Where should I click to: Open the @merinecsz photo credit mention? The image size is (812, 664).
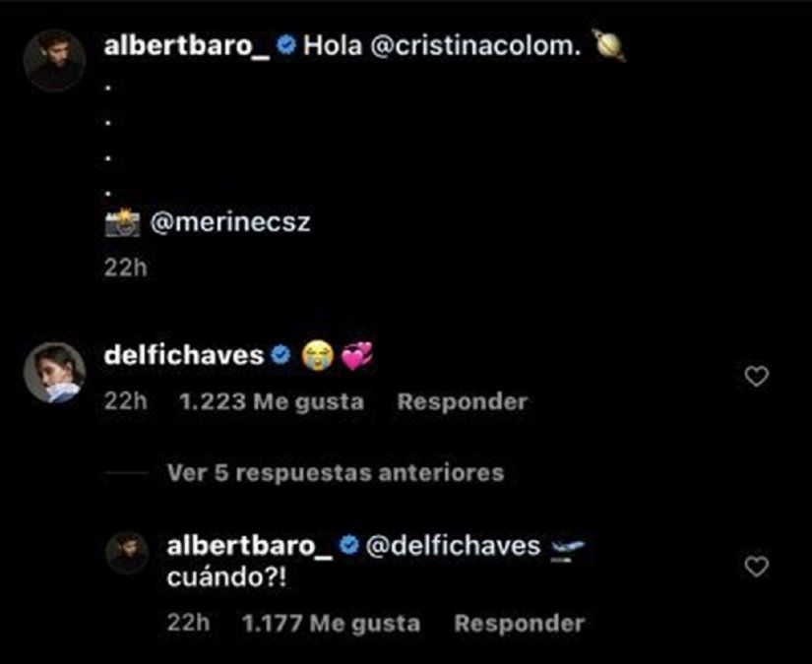[x=230, y=223]
